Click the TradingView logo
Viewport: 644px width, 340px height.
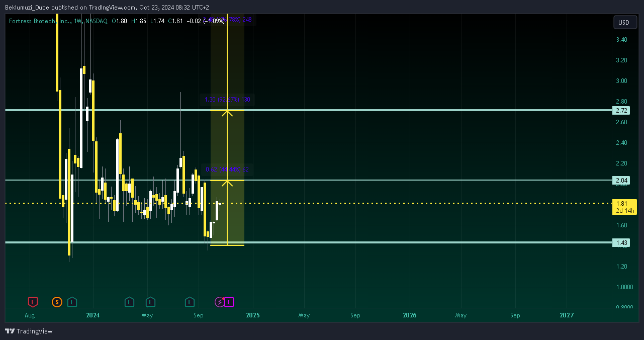coord(29,331)
